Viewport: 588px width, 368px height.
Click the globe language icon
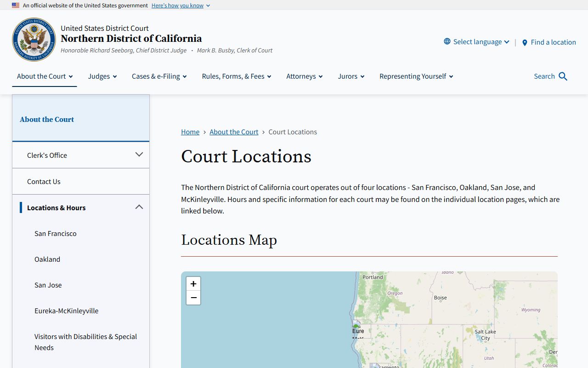coord(447,41)
